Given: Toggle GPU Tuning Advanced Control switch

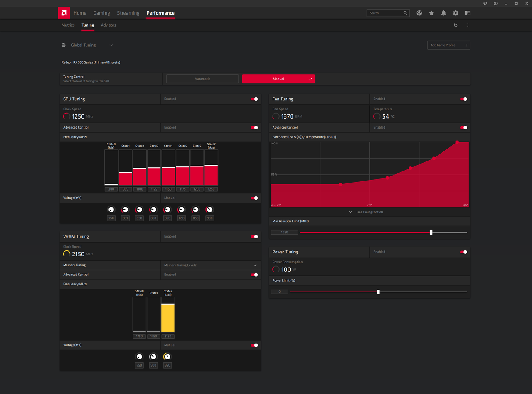Looking at the screenshot, I should 254,128.
